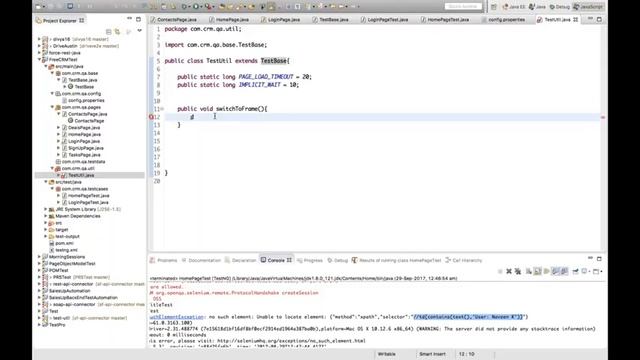The height and width of the screenshot is (360, 640).
Task: Click the fold toggle at line 11
Action: 162,109
